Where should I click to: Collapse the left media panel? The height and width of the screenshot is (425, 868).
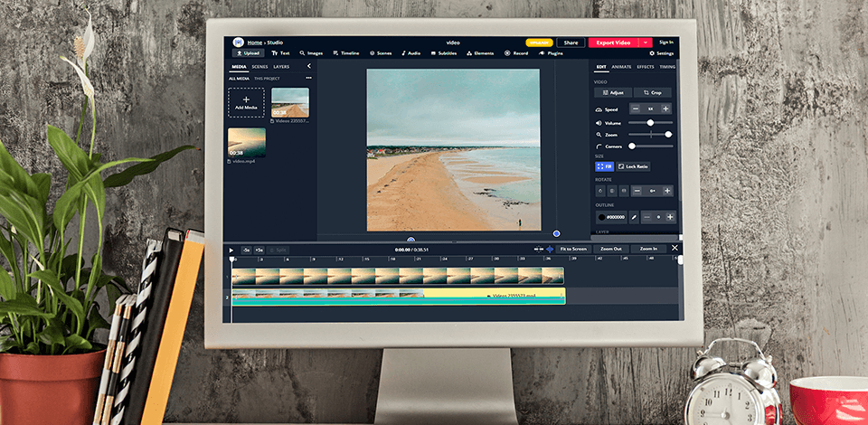coord(308,66)
